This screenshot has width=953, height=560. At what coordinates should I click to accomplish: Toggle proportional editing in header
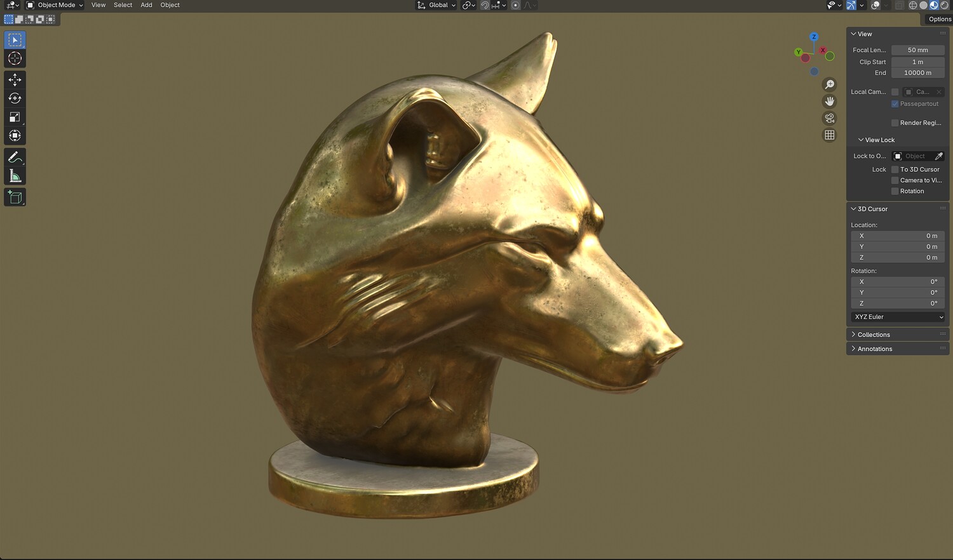pyautogui.click(x=516, y=5)
